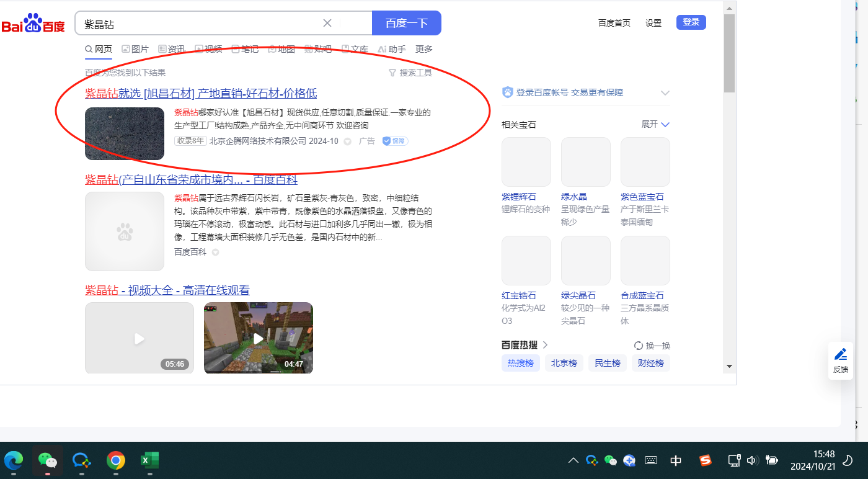Screen dimensions: 868x479
Task: Toggle the 中 Chinese input mode indicator
Action: (x=676, y=460)
